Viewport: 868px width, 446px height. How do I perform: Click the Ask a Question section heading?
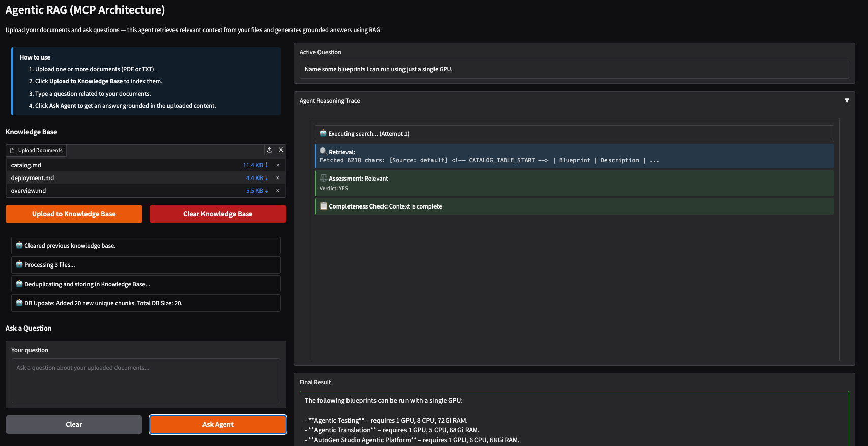pos(28,329)
